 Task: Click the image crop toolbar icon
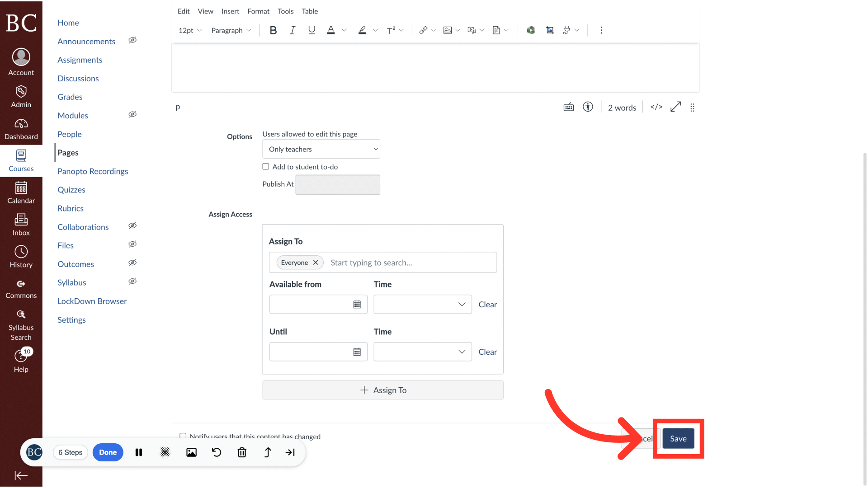click(x=550, y=30)
